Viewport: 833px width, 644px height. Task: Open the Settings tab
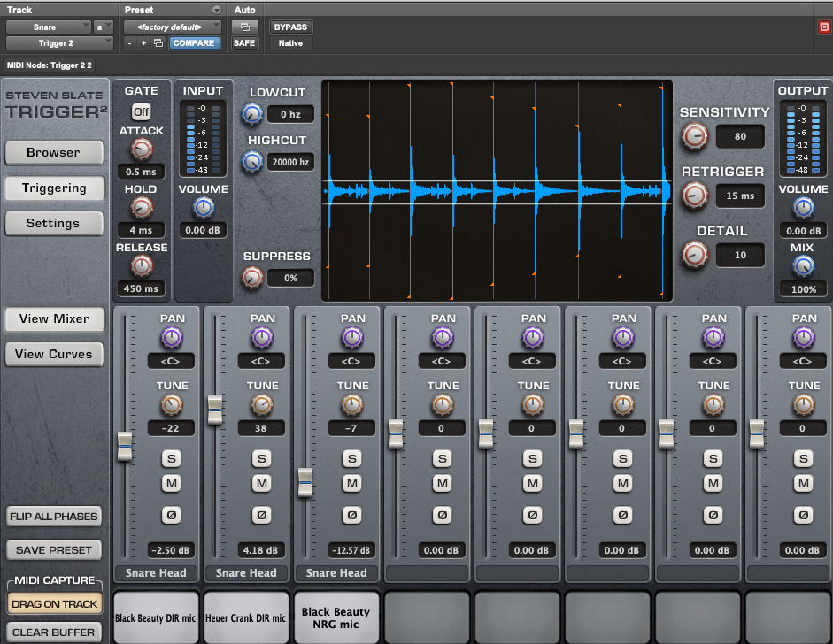point(53,224)
